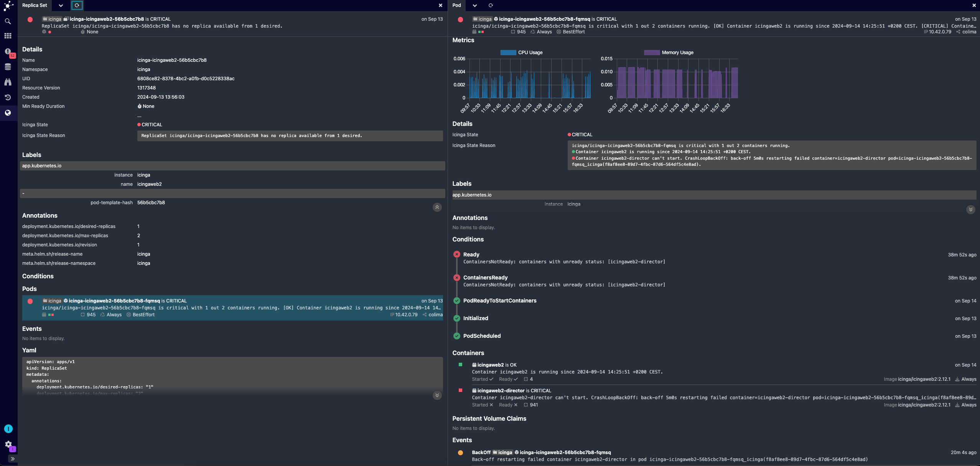Open the Overview binoculars icon in sidebar
Image resolution: width=980 pixels, height=466 pixels.
(8, 82)
